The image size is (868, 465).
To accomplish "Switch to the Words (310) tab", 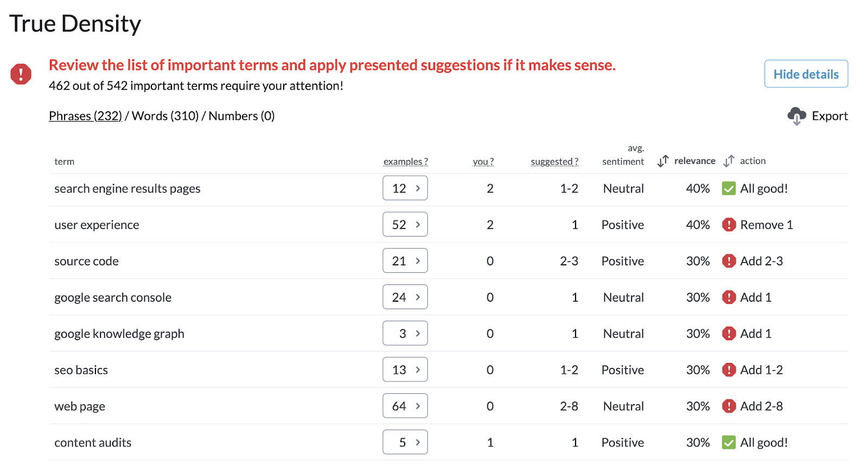I will (165, 116).
